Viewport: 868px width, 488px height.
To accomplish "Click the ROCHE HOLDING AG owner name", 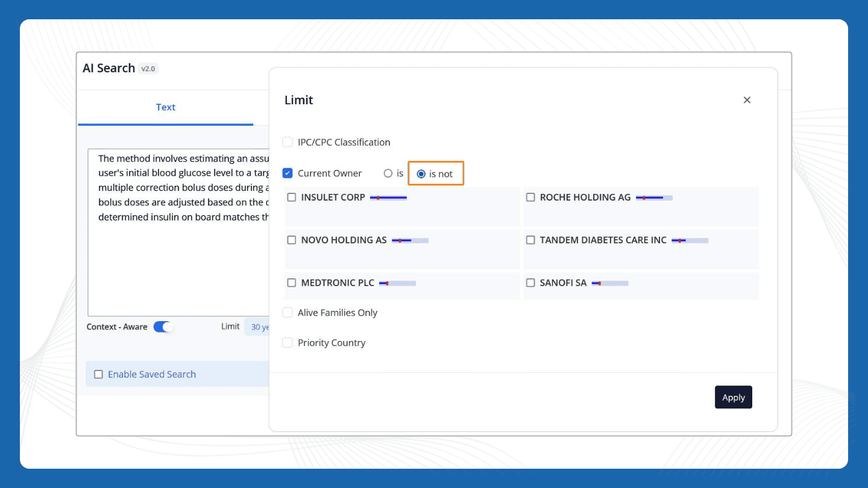I will (x=585, y=197).
